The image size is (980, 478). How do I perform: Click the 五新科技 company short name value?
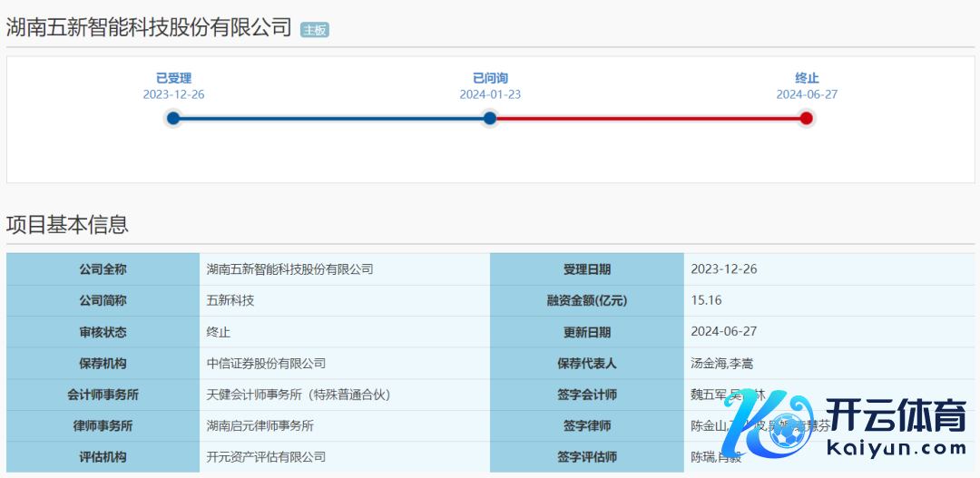(x=230, y=300)
